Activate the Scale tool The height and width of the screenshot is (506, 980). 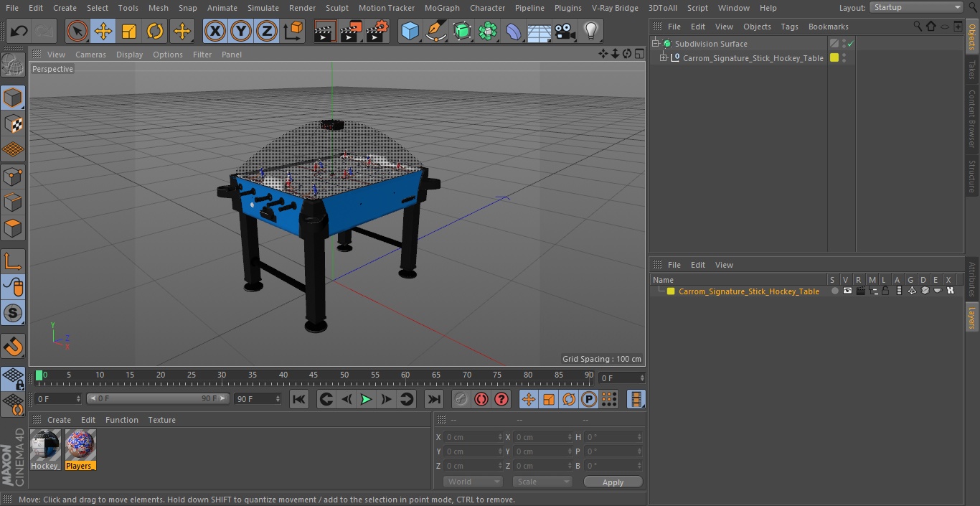(129, 31)
